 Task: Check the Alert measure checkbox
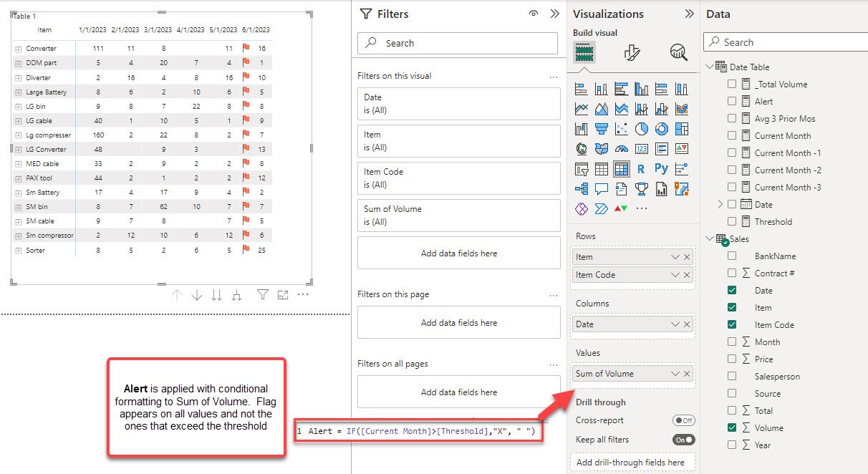732,101
